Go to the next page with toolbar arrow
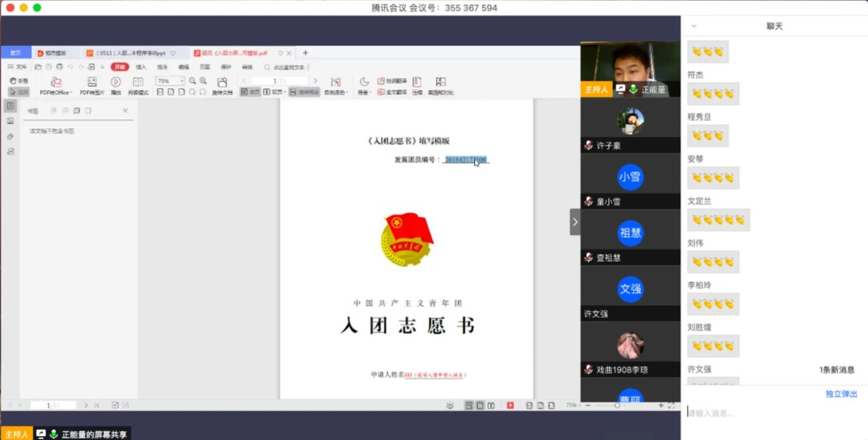 pyautogui.click(x=315, y=81)
